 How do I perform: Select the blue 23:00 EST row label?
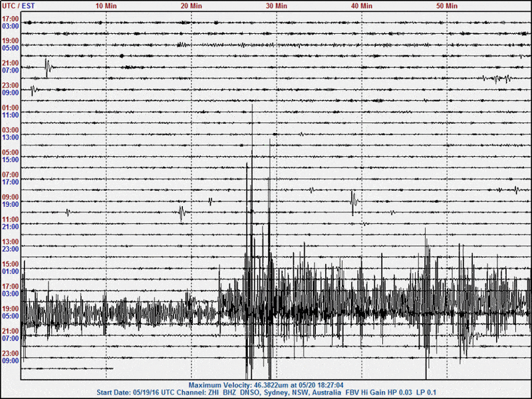[10, 249]
